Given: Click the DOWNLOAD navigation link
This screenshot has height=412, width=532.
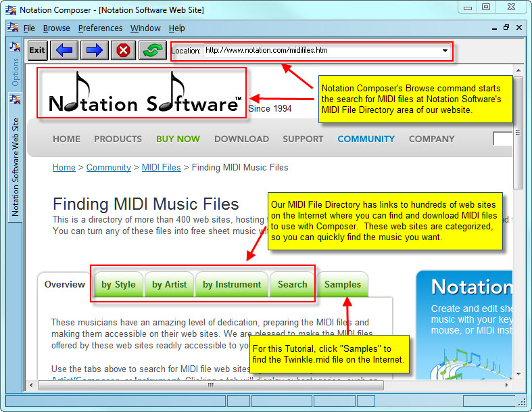Looking at the screenshot, I should [x=241, y=139].
